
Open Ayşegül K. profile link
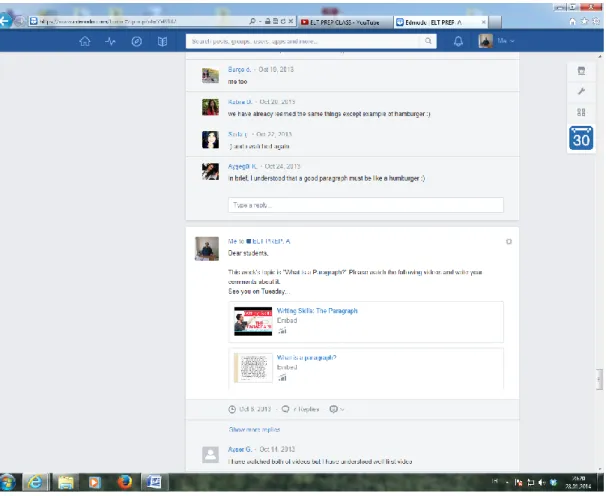(x=242, y=166)
